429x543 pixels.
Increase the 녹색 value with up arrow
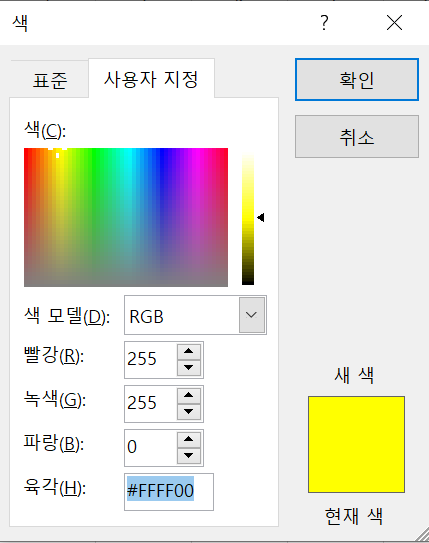click(x=189, y=395)
